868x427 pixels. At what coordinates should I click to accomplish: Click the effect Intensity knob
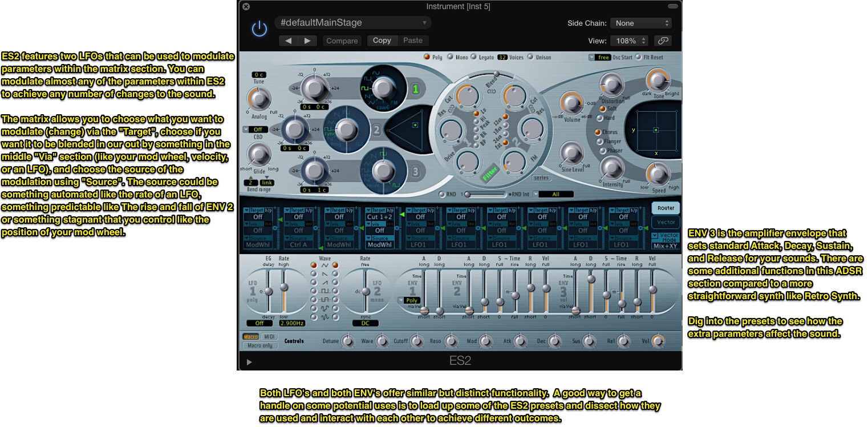pyautogui.click(x=611, y=168)
